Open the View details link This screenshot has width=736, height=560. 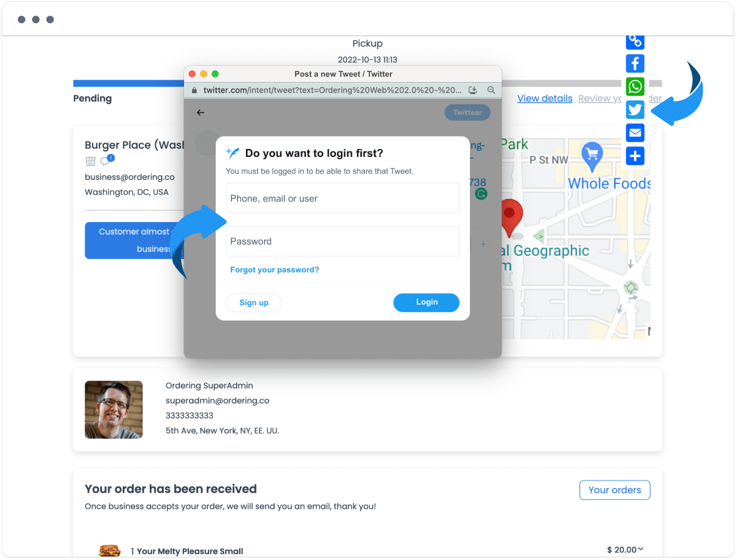[x=544, y=99]
